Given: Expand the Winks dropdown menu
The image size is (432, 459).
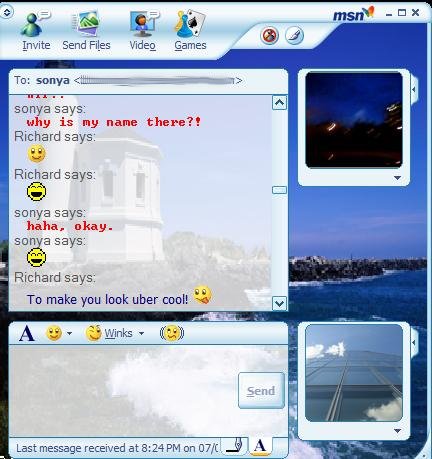Looking at the screenshot, I should (x=141, y=333).
